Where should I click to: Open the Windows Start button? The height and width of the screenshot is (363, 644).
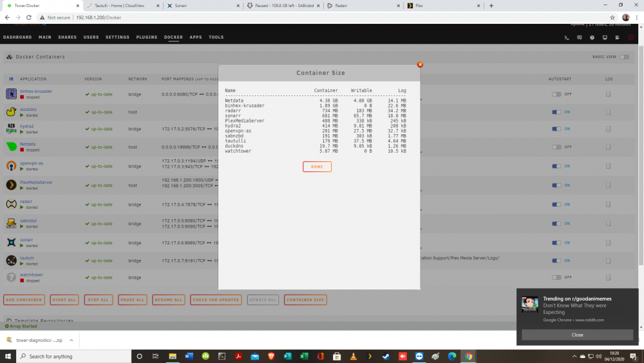coord(8,356)
